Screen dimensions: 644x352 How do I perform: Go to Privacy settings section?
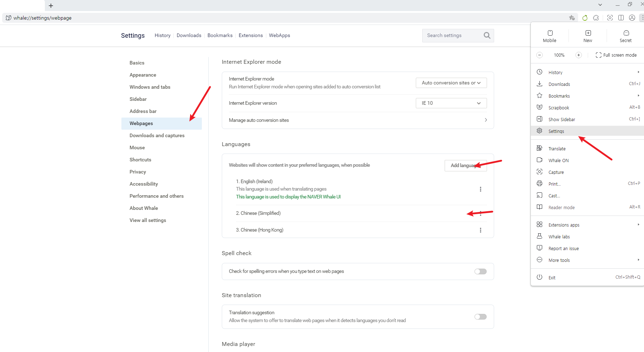138,172
